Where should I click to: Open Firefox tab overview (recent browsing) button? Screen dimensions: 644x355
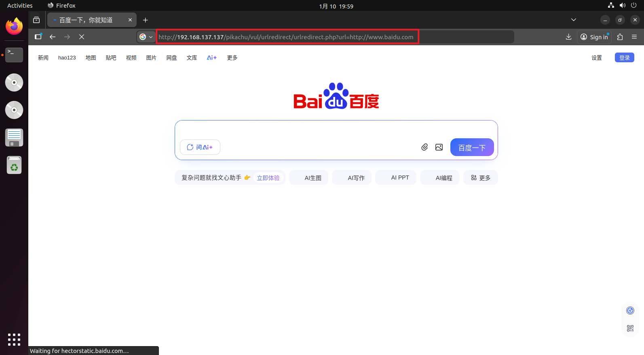click(36, 20)
